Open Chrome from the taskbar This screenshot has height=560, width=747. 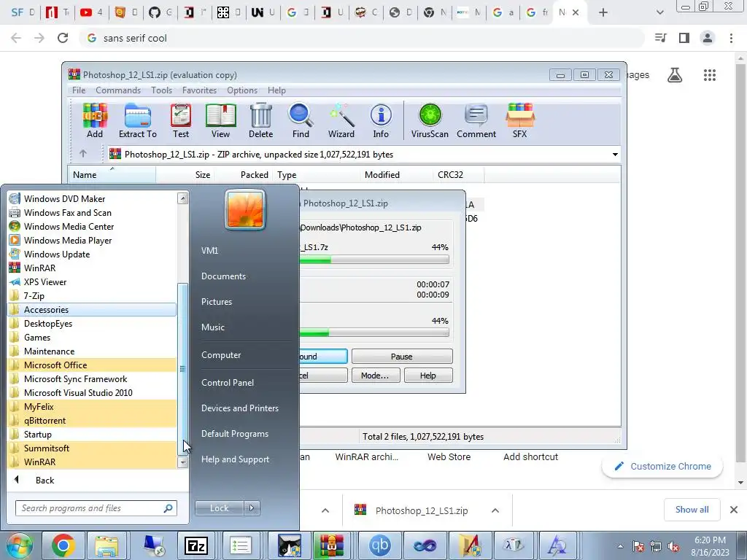pyautogui.click(x=63, y=545)
